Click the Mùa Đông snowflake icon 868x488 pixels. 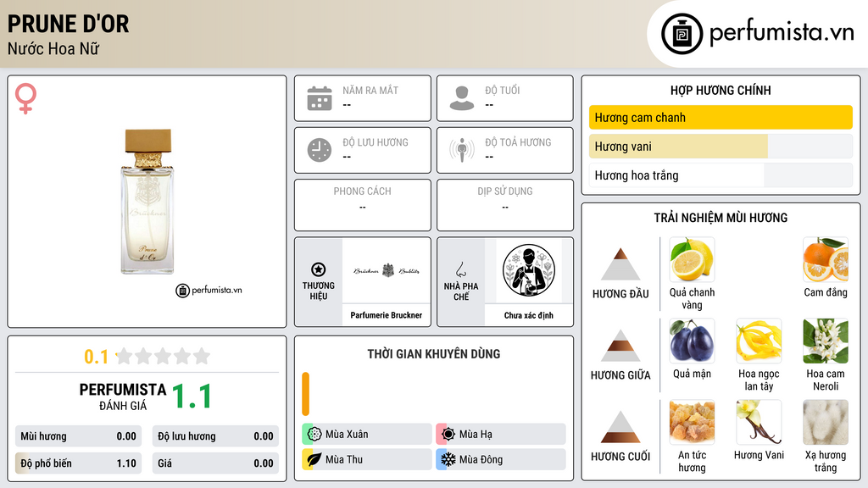click(x=448, y=459)
